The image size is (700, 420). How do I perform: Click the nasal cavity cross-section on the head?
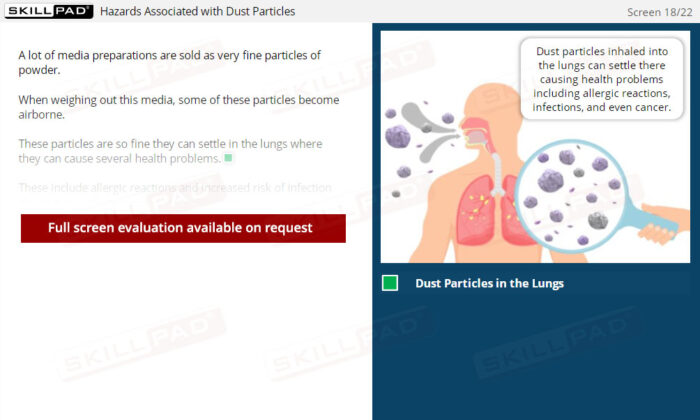476,132
